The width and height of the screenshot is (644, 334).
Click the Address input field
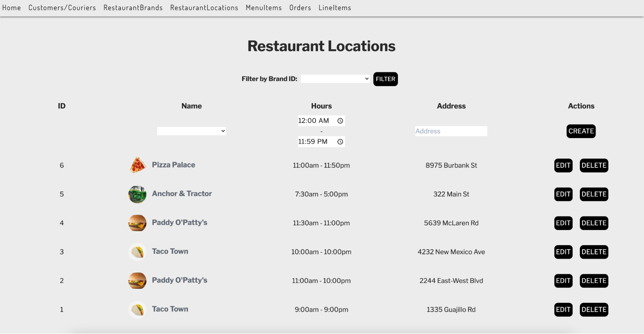[451, 131]
